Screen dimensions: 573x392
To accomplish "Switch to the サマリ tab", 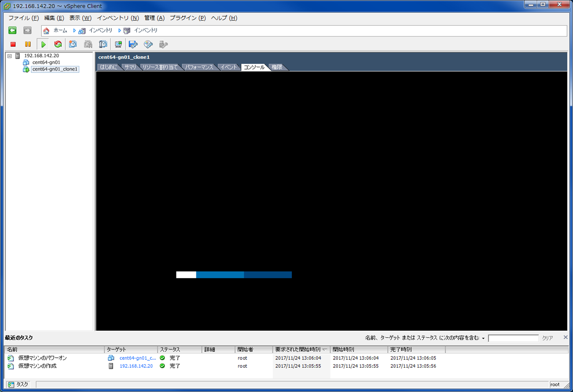I will point(130,67).
